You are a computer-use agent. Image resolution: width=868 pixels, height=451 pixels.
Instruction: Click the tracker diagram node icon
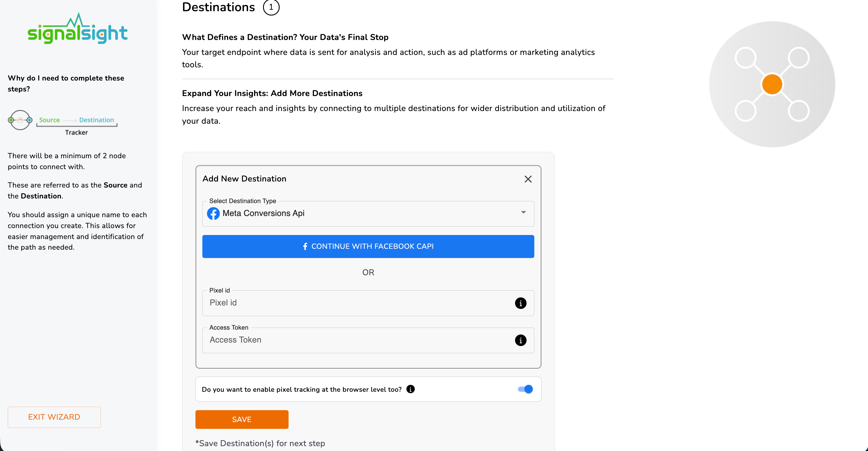20,120
